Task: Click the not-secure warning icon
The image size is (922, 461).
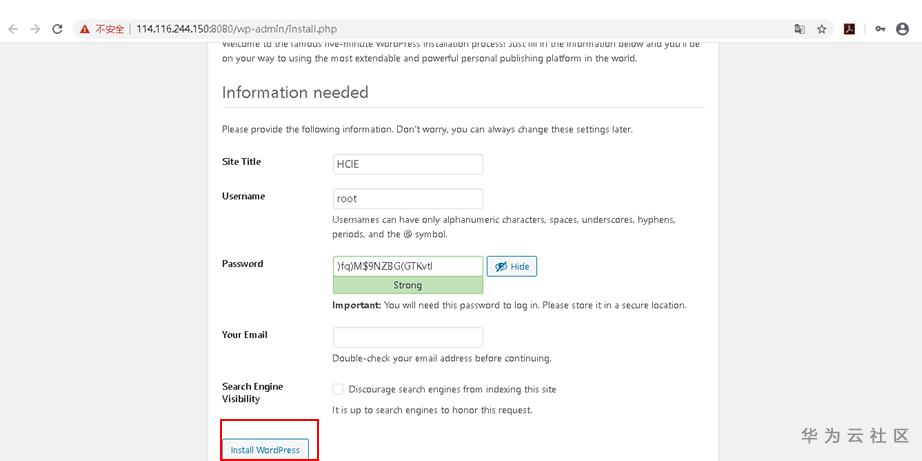Action: (x=85, y=29)
